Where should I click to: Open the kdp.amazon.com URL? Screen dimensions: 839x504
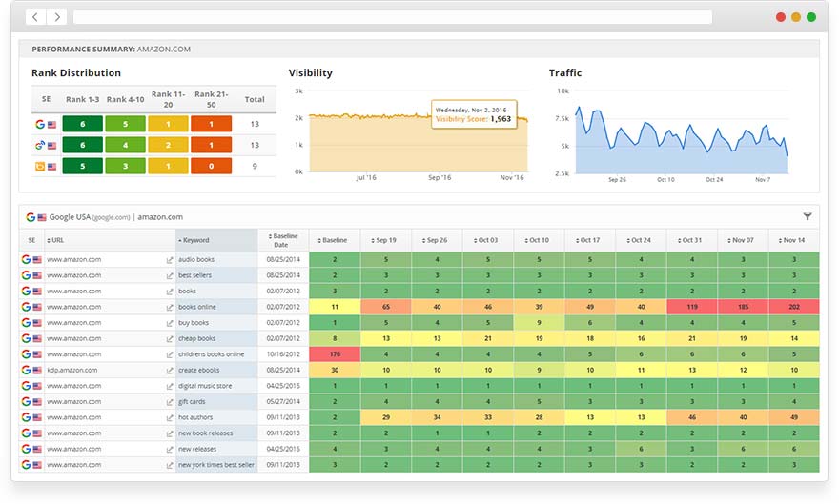72,370
